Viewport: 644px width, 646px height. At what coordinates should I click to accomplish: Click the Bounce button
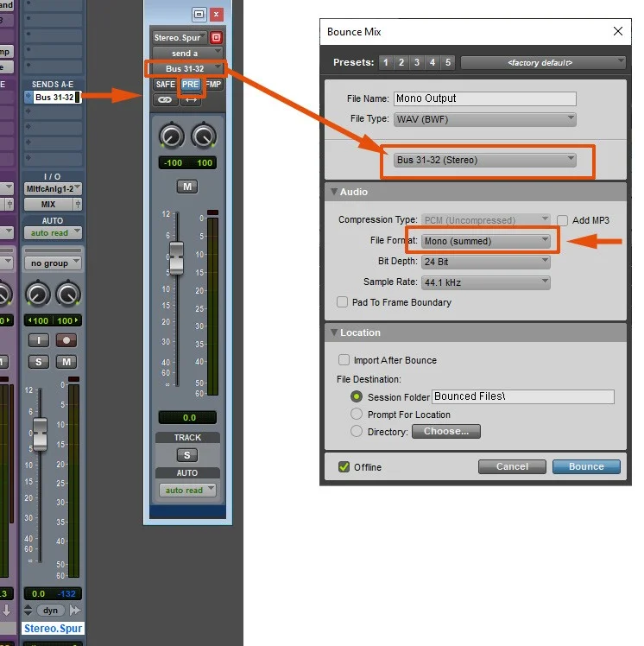tap(586, 466)
